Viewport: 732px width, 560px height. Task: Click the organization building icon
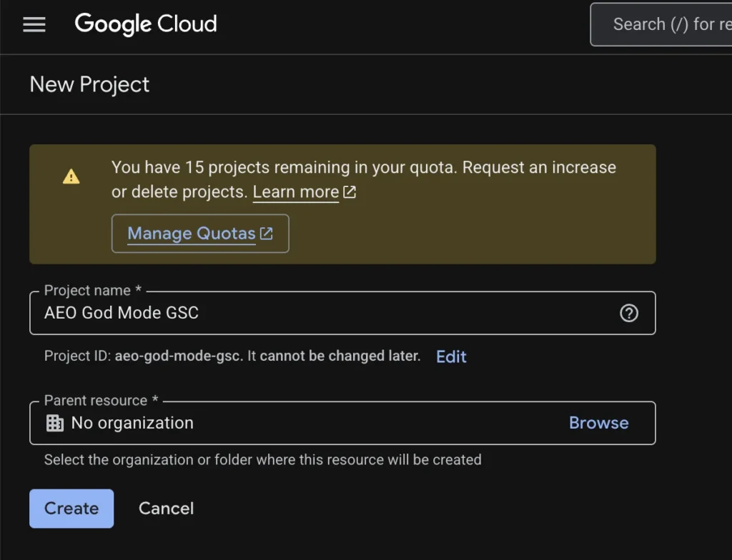tap(55, 423)
